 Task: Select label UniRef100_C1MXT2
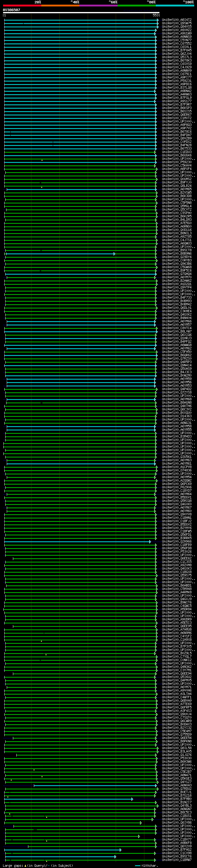[176, 118]
